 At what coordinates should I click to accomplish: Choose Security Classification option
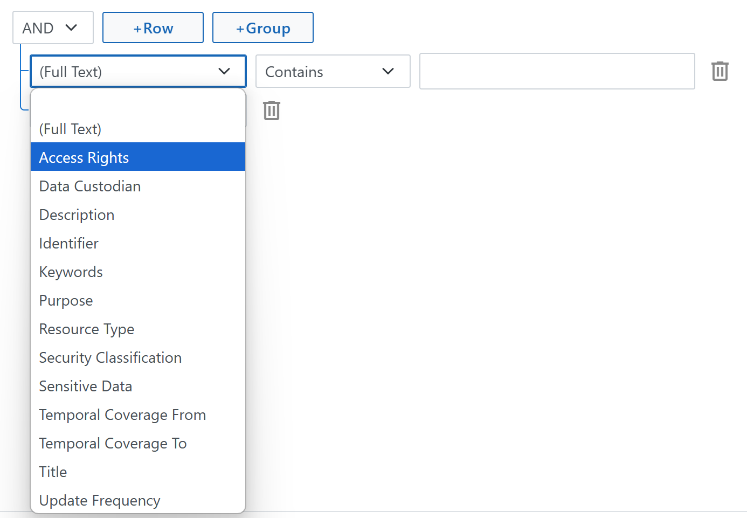tap(138, 357)
